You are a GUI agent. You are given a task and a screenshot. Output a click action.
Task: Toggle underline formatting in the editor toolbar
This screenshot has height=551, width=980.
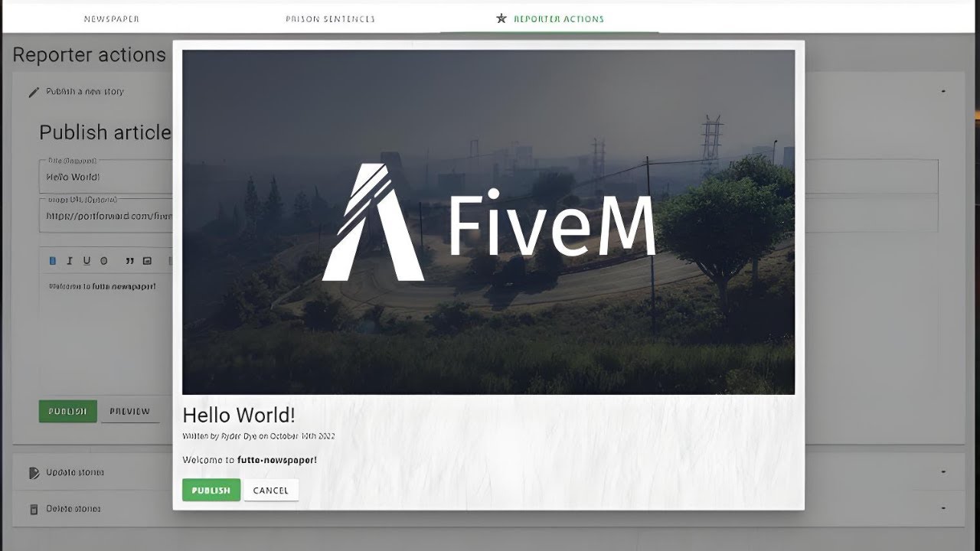click(x=87, y=261)
